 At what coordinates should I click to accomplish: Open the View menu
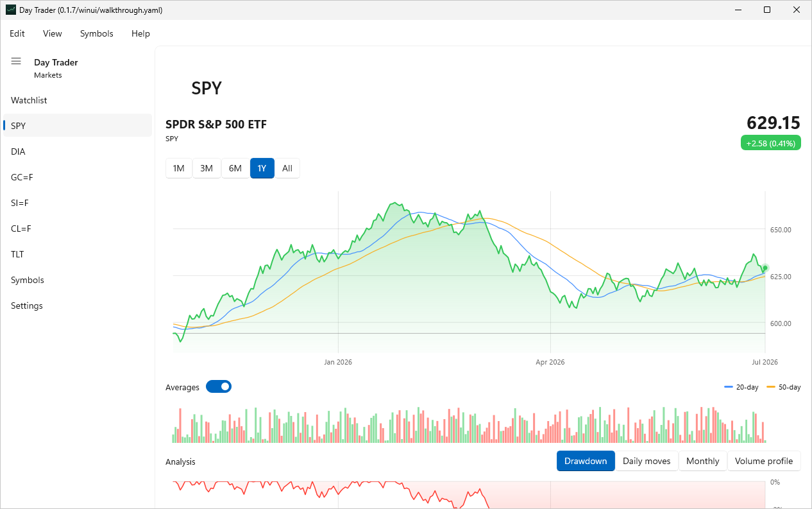[53, 33]
